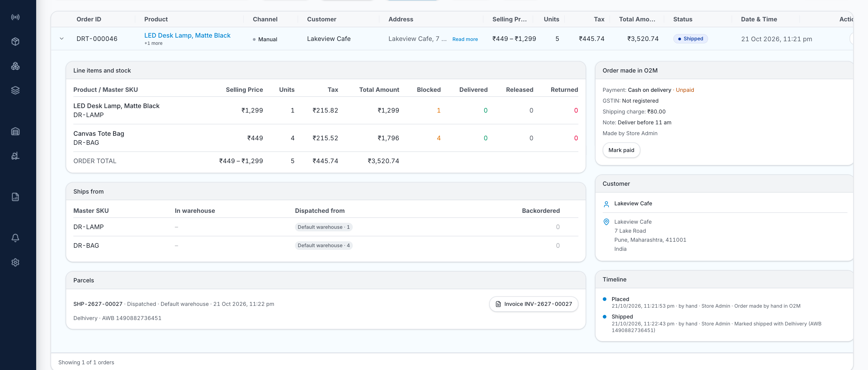The image size is (868, 370).
Task: Click 'Canvas Tote Bag' line item
Action: [99, 134]
